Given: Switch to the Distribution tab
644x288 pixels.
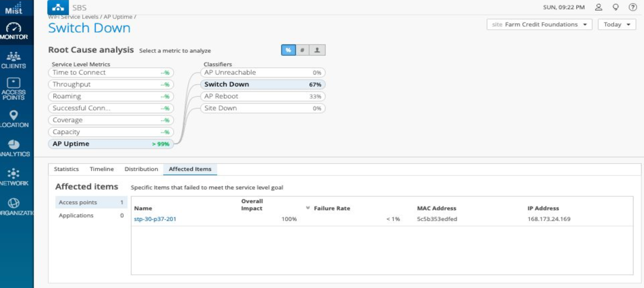Looking at the screenshot, I should click(x=141, y=169).
